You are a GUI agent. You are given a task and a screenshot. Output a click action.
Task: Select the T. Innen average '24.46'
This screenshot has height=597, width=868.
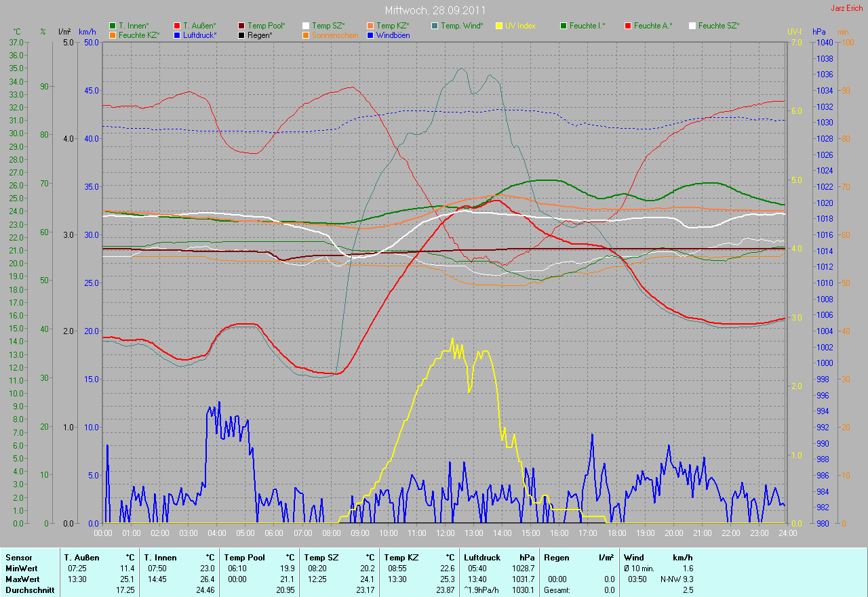pyautogui.click(x=205, y=590)
